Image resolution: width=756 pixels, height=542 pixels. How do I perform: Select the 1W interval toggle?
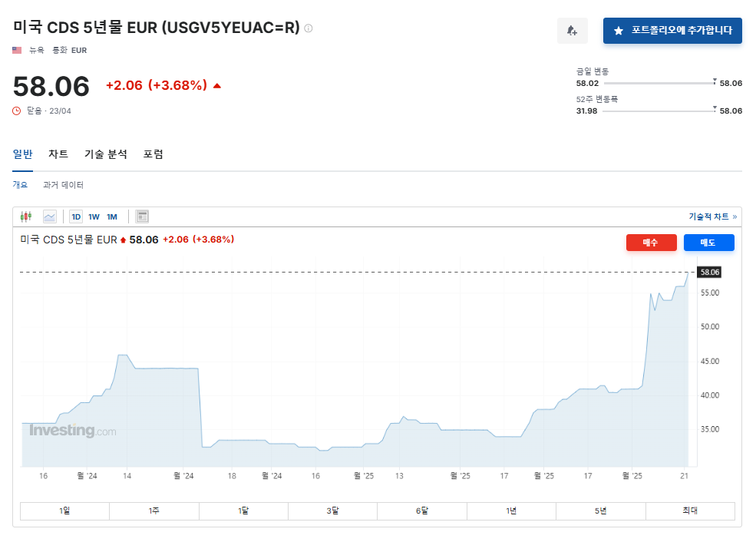(94, 216)
